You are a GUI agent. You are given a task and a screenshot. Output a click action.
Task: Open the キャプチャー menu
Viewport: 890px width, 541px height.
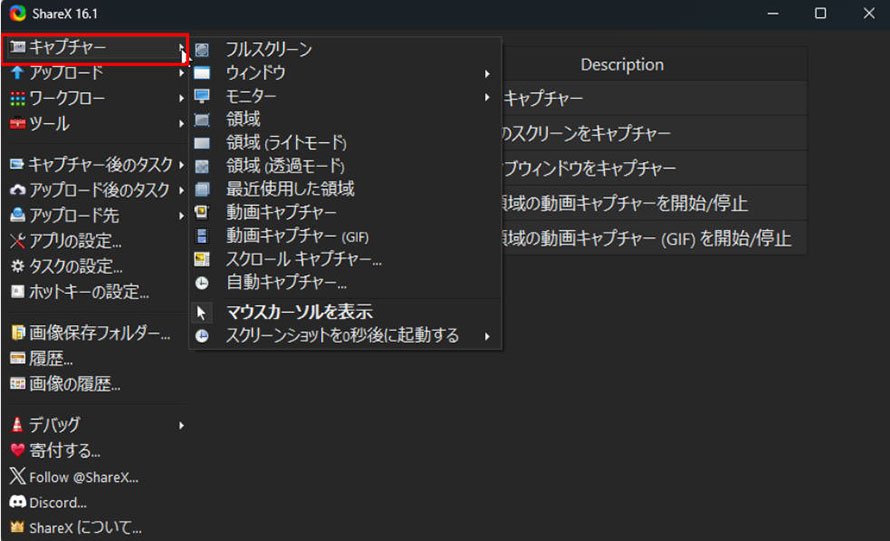[x=95, y=48]
